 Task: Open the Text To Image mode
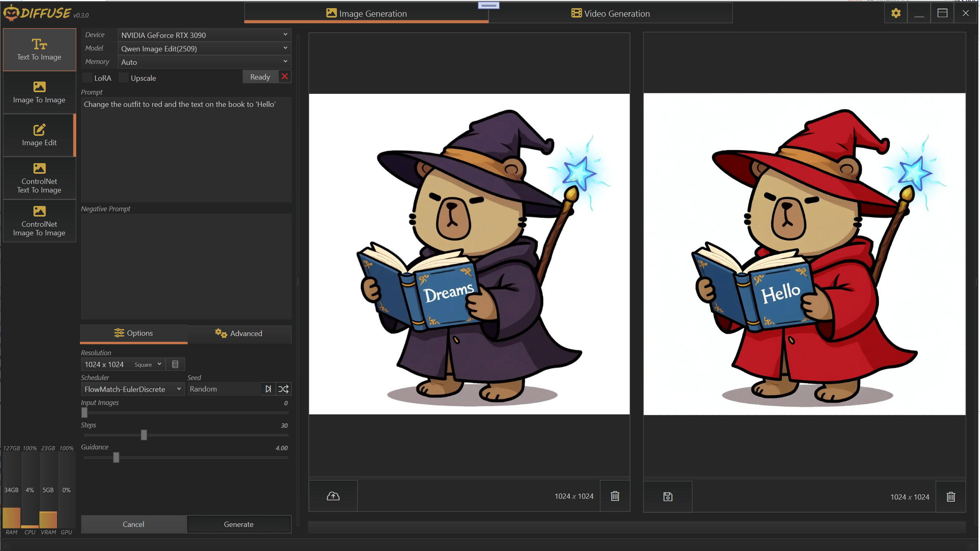[x=39, y=49]
